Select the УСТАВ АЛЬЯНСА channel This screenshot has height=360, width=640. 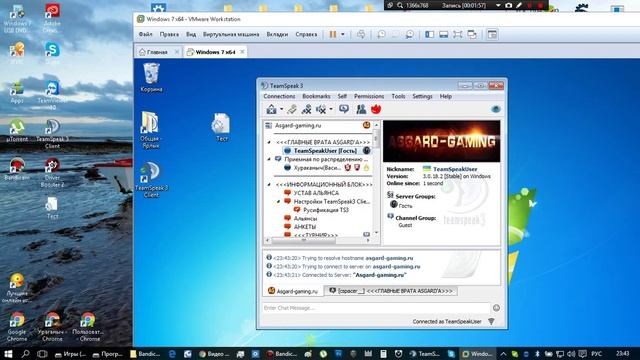tap(316, 193)
